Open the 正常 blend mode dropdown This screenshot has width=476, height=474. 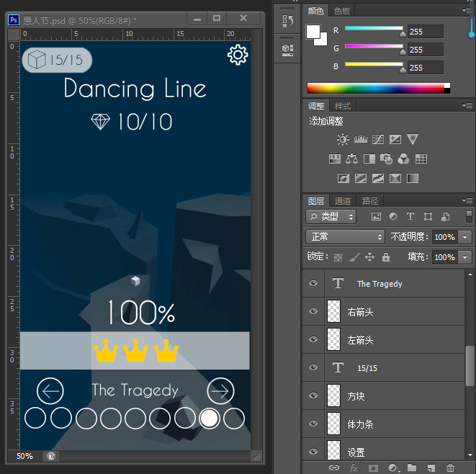(x=345, y=237)
